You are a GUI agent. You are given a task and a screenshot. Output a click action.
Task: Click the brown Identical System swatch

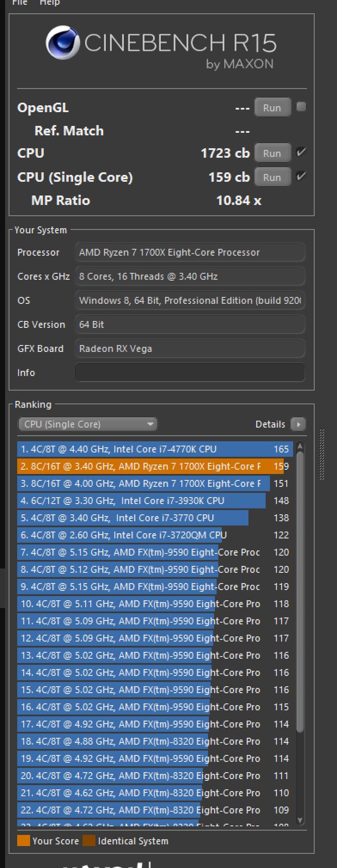click(89, 841)
